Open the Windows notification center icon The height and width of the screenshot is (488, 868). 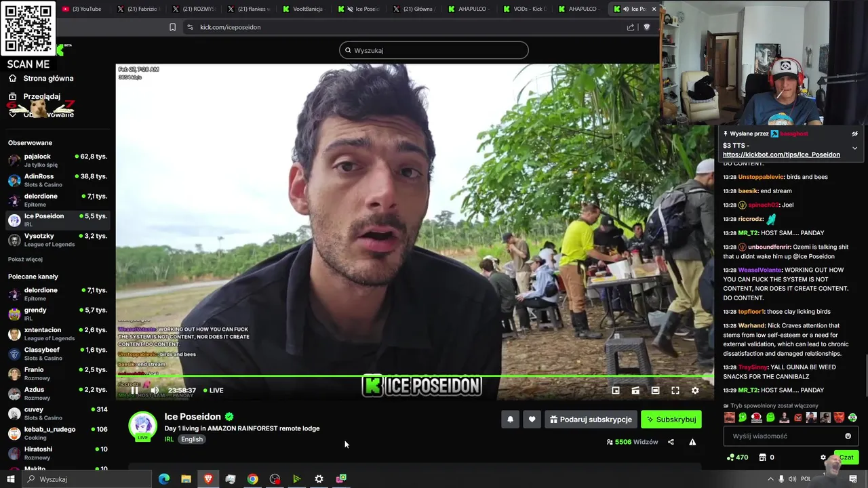coord(853,479)
